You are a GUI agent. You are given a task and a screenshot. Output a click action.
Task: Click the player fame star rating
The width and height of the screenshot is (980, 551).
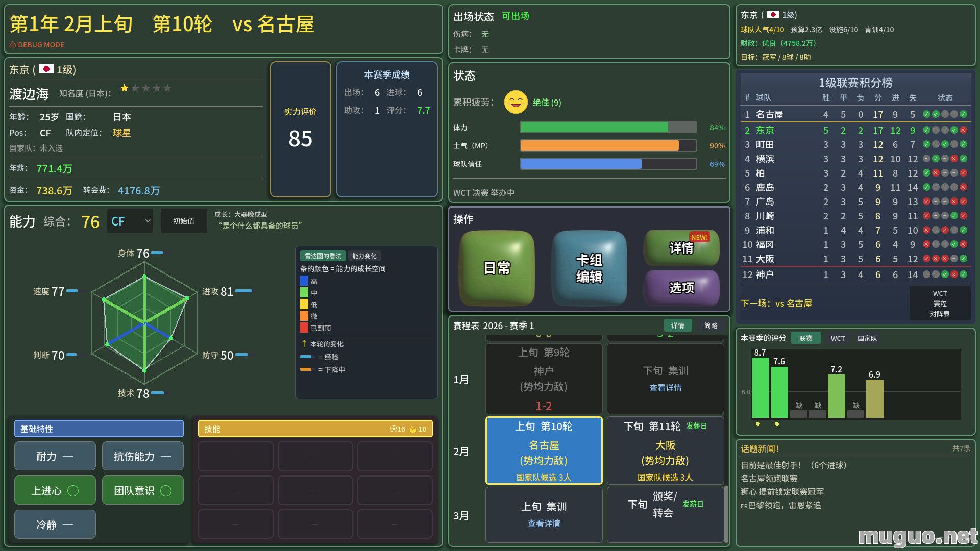146,88
